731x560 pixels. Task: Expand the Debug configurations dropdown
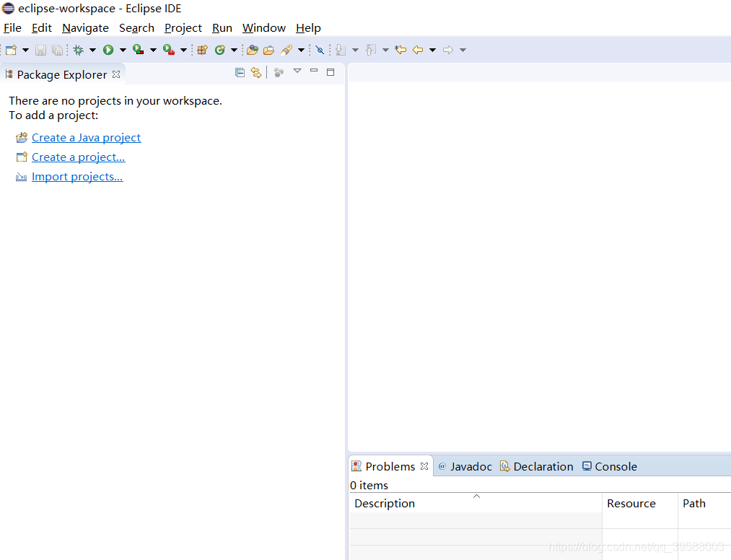pos(92,50)
